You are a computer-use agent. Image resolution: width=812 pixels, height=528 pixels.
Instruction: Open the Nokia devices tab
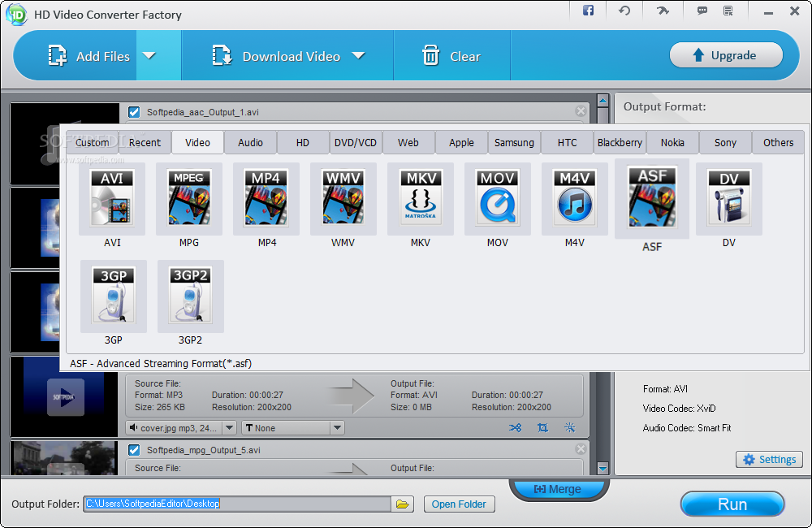[672, 142]
